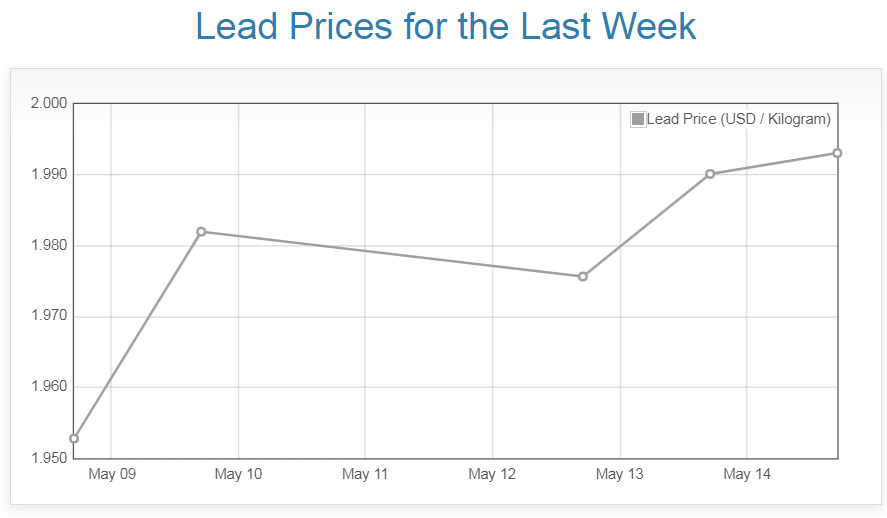Click the May 09 axis label
This screenshot has height=518, width=887.
click(111, 474)
